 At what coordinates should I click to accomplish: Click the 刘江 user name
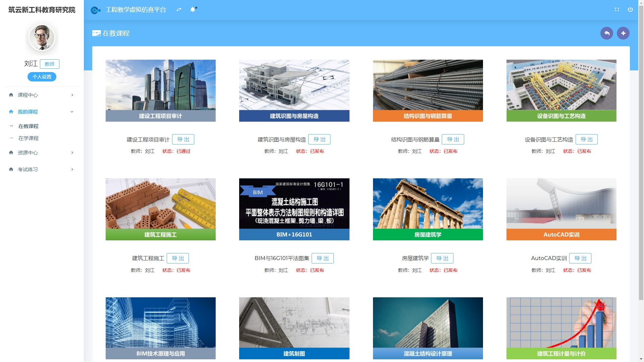click(x=31, y=64)
